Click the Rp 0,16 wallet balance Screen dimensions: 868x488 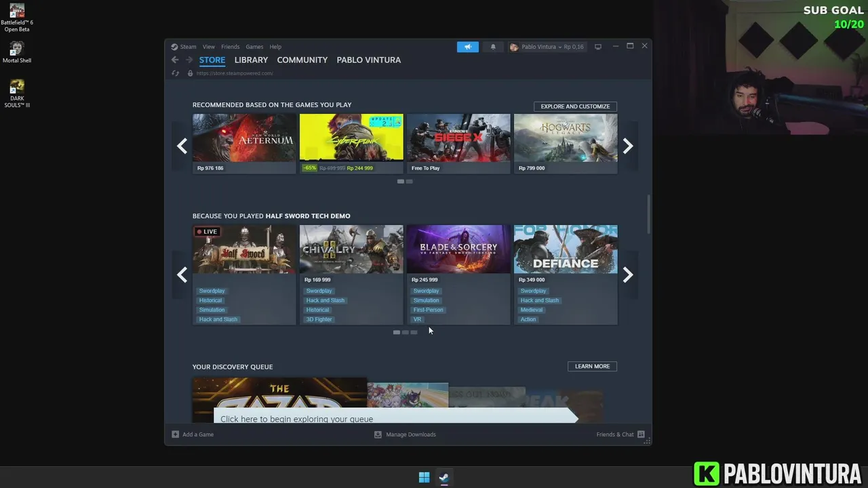click(x=574, y=47)
